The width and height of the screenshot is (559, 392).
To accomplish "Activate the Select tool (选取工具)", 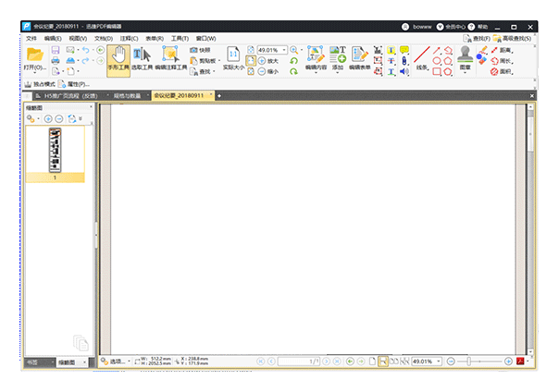I will 142,58.
